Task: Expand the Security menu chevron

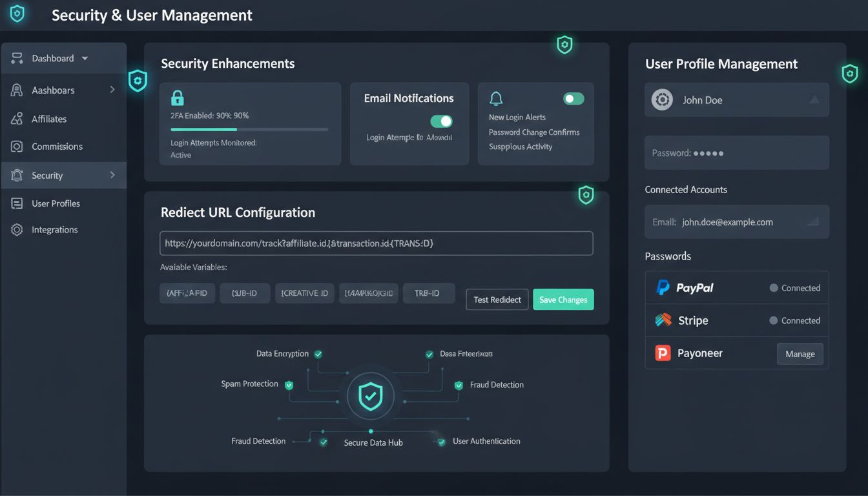Action: pos(111,175)
